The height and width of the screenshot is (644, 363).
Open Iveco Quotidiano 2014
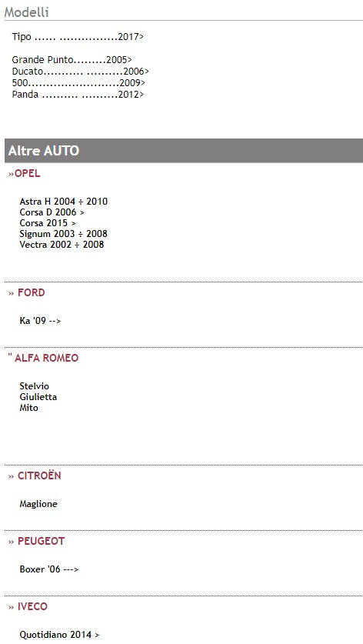point(59,635)
